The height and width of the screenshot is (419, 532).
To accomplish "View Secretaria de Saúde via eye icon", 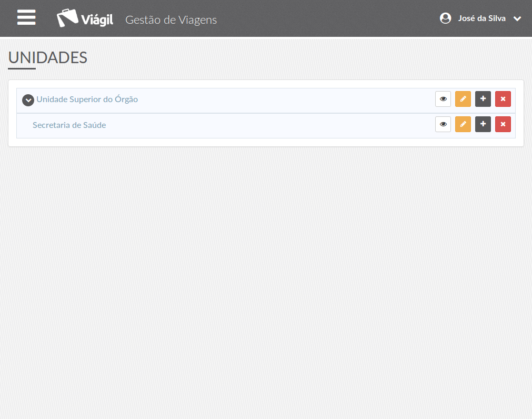I will click(x=443, y=124).
